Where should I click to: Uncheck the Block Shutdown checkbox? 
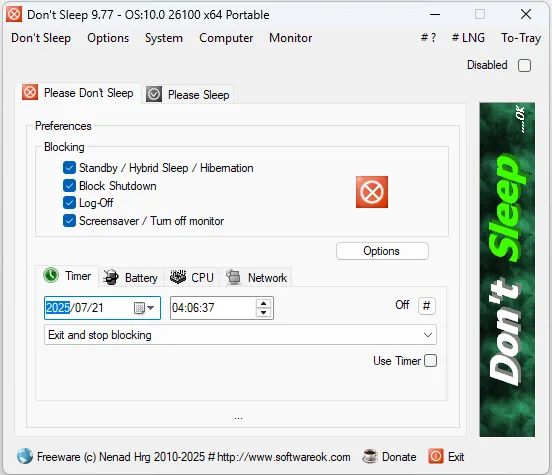[x=69, y=186]
